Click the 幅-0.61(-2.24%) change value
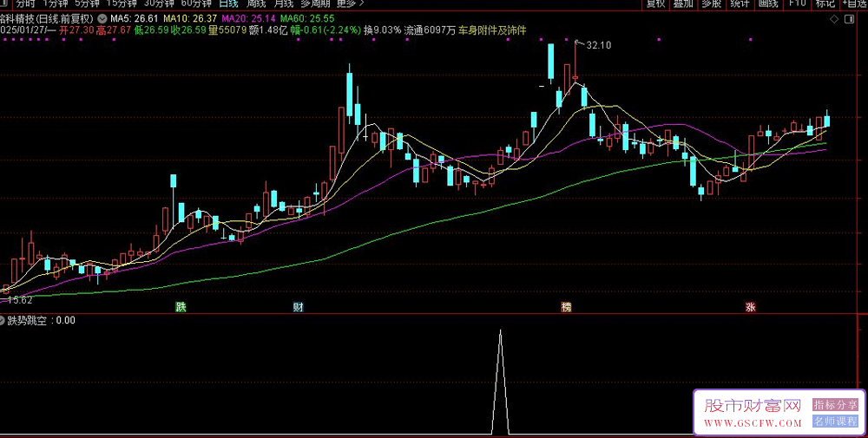The height and width of the screenshot is (438, 868). point(325,29)
